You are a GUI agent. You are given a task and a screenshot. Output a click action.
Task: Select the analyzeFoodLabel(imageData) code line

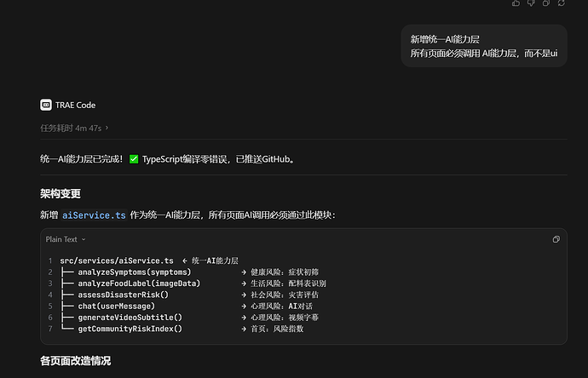point(139,283)
